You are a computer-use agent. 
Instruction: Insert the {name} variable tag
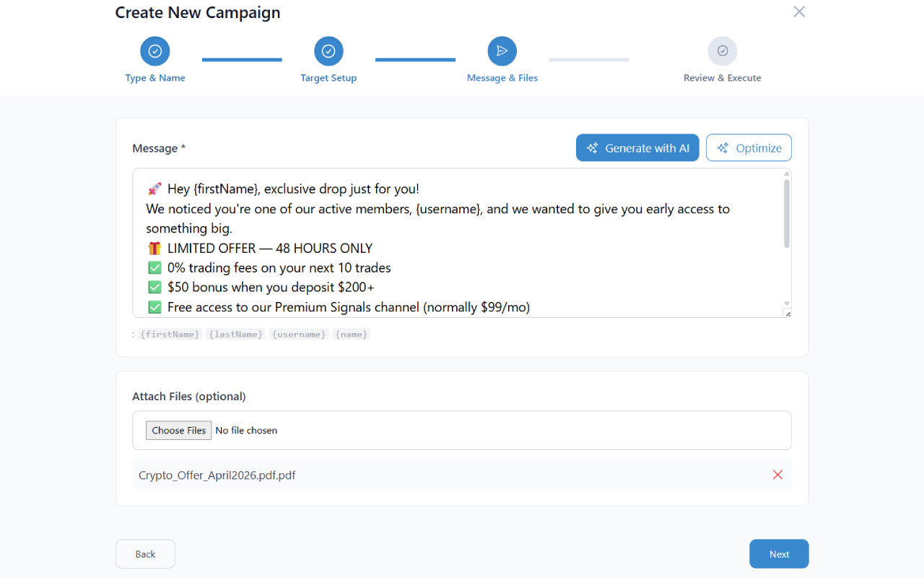352,335
